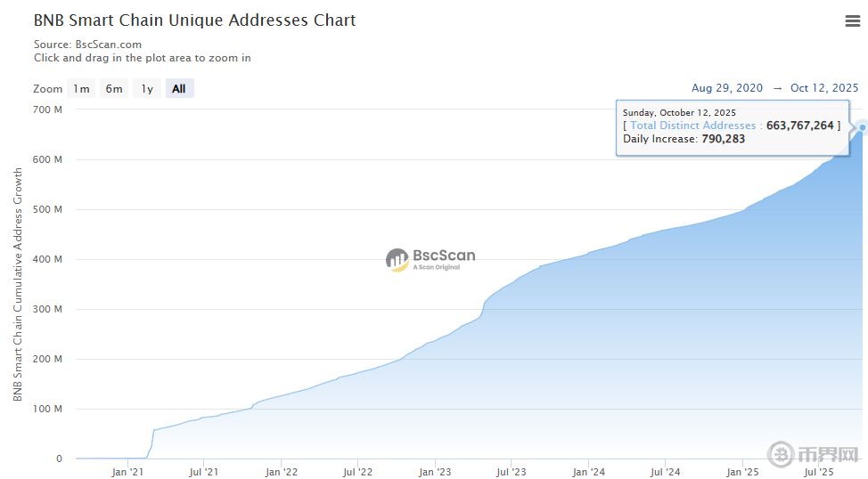This screenshot has width=868, height=479.
Task: Edit the Oct 12, 2025 end date
Action: point(824,88)
